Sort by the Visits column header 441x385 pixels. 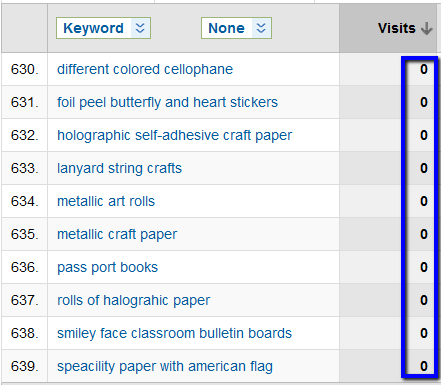coord(396,28)
